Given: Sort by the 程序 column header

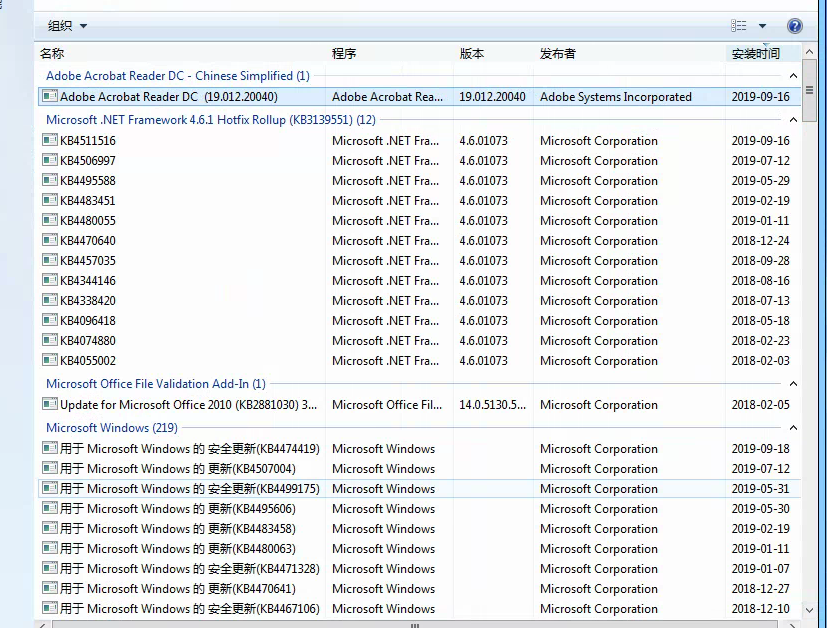Looking at the screenshot, I should click(344, 53).
